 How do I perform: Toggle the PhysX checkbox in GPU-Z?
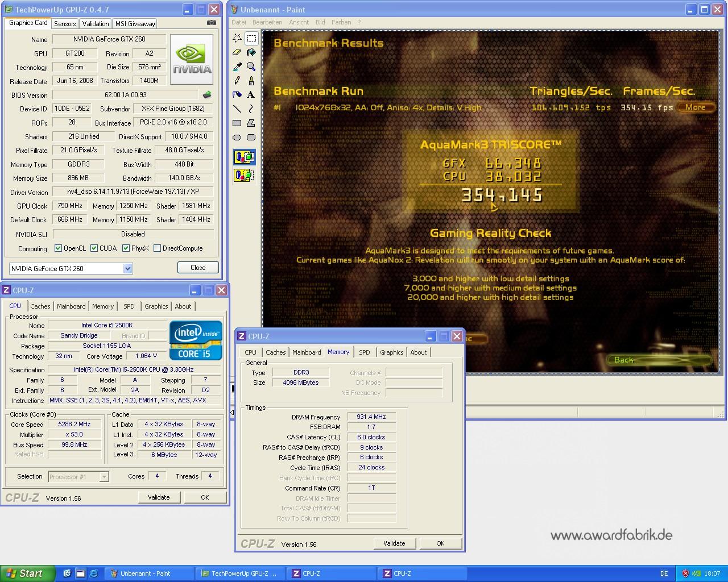point(126,248)
